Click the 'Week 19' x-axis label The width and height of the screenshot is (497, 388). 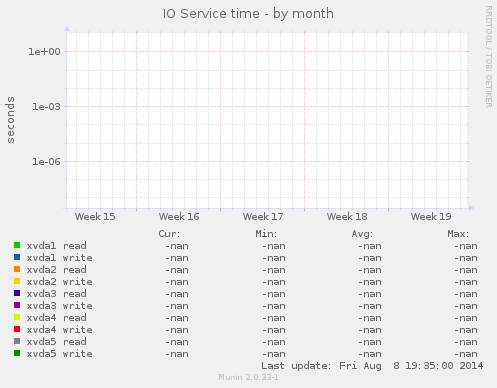click(x=431, y=217)
